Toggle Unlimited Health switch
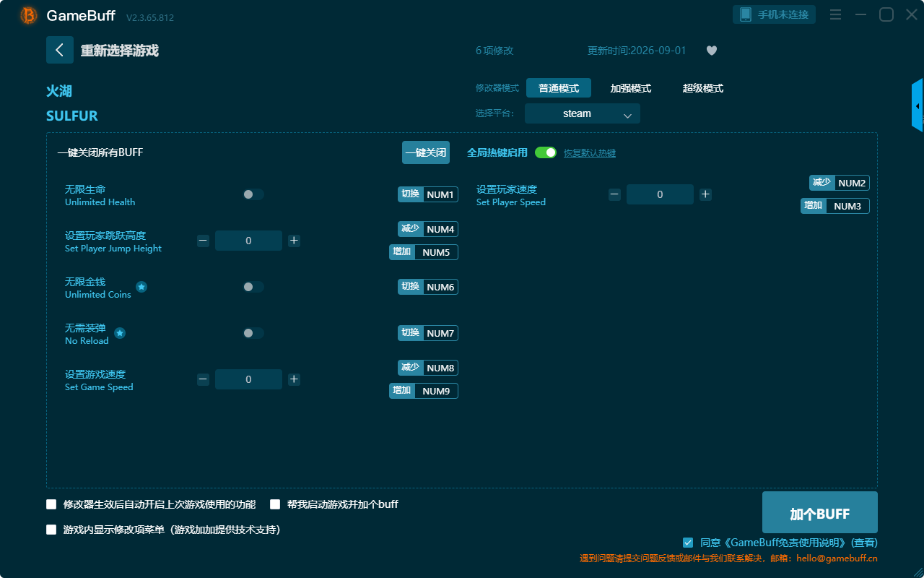924x578 pixels. 253,194
